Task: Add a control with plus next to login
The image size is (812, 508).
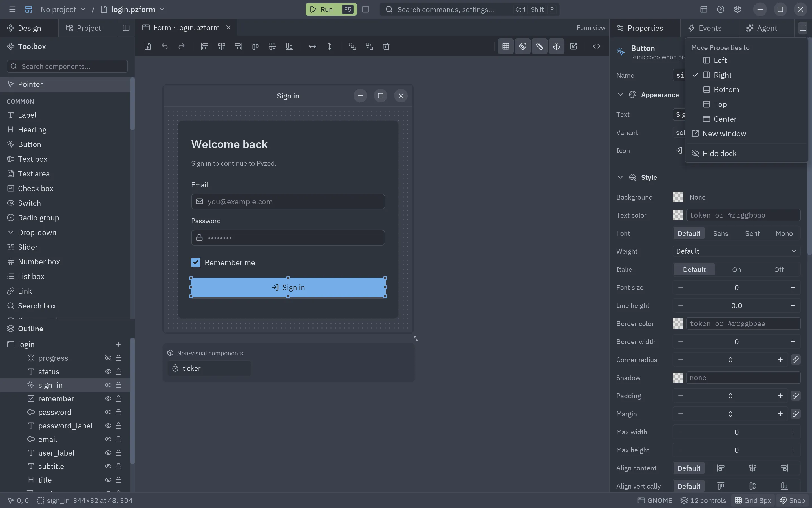Action: pyautogui.click(x=118, y=344)
